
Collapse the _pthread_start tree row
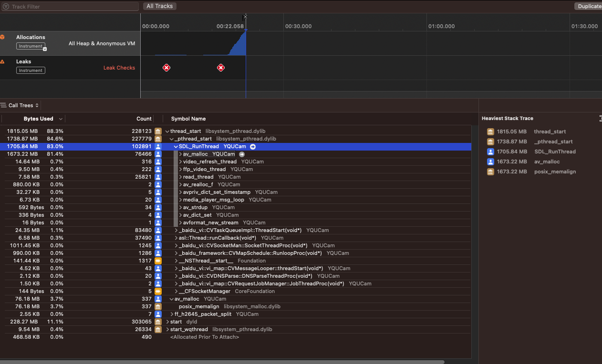point(172,139)
